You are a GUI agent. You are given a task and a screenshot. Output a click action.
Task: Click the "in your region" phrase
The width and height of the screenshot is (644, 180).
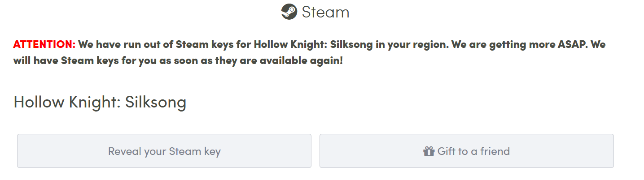412,44
